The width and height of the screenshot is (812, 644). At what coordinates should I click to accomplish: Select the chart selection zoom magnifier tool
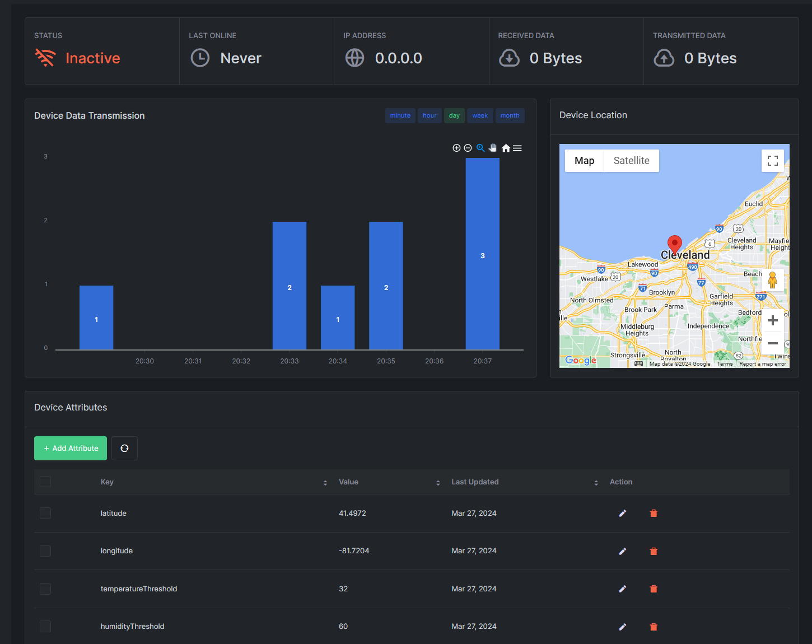(x=480, y=148)
